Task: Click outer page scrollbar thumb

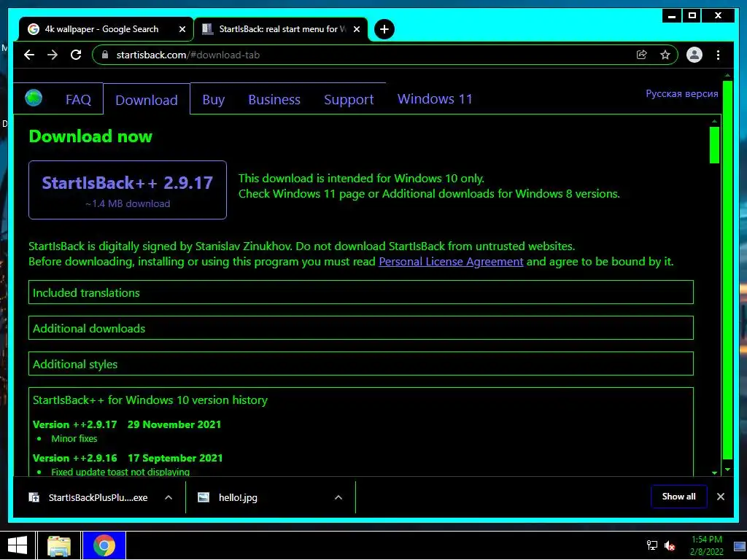Action: point(727,270)
